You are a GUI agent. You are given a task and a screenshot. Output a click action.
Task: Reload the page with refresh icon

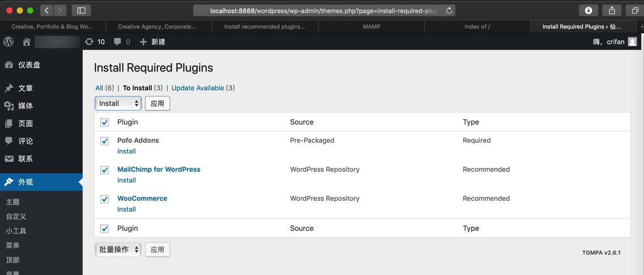coord(449,10)
